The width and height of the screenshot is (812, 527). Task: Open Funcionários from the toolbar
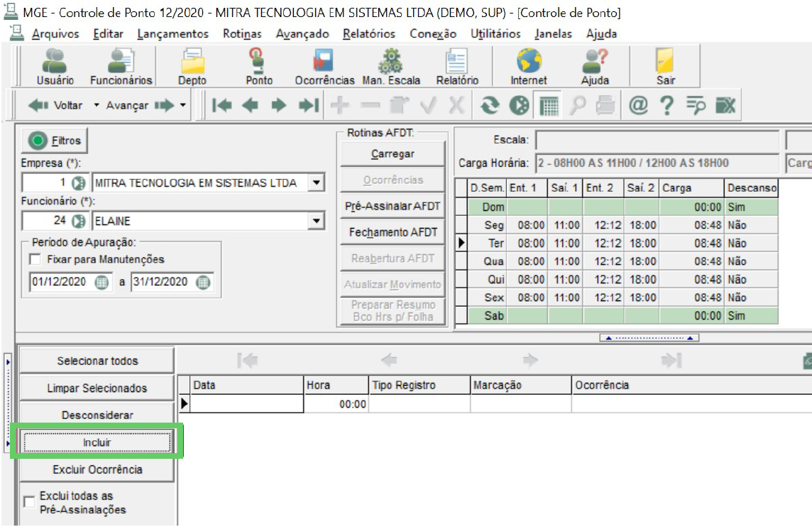121,66
